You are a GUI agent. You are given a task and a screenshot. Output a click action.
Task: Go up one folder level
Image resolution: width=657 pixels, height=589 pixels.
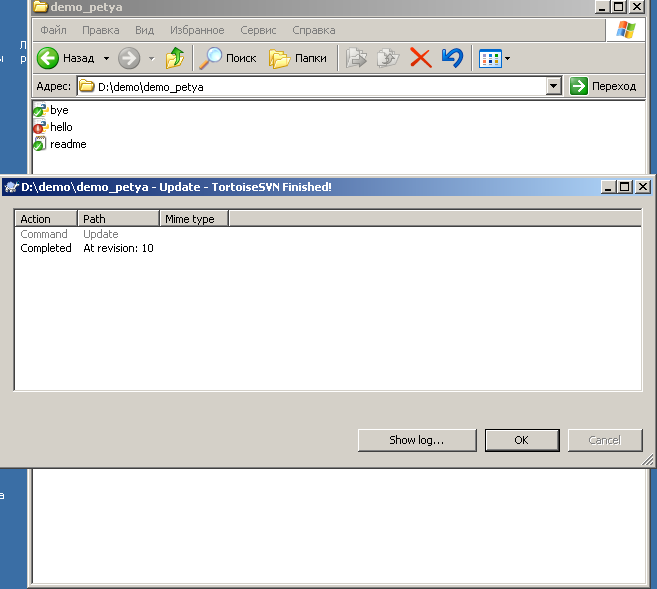tap(174, 58)
